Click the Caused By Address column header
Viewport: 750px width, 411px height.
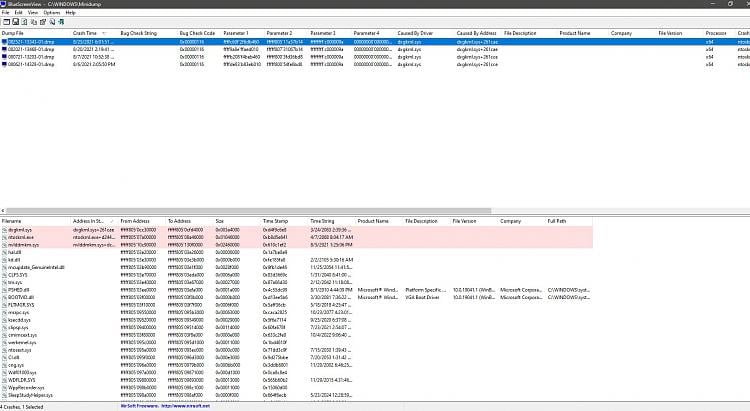478,33
